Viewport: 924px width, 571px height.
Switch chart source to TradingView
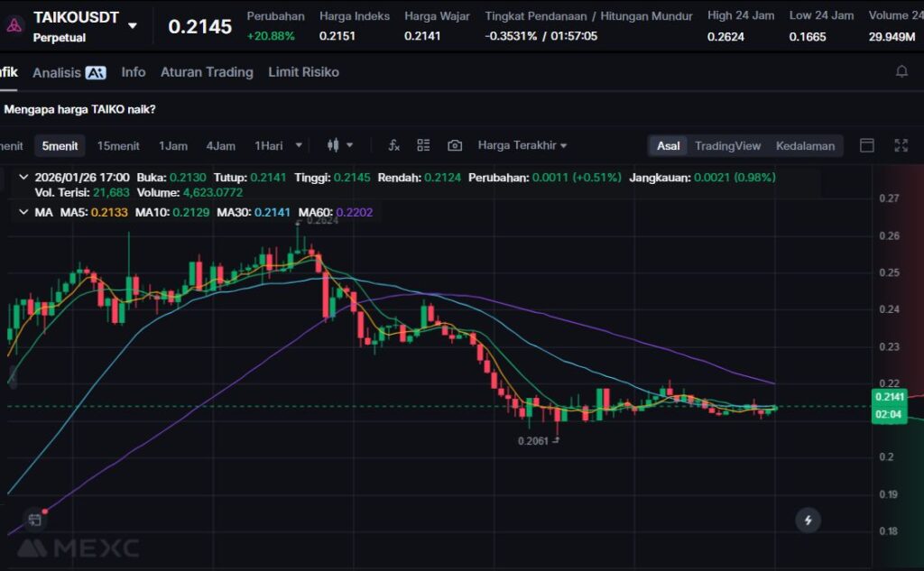(727, 145)
